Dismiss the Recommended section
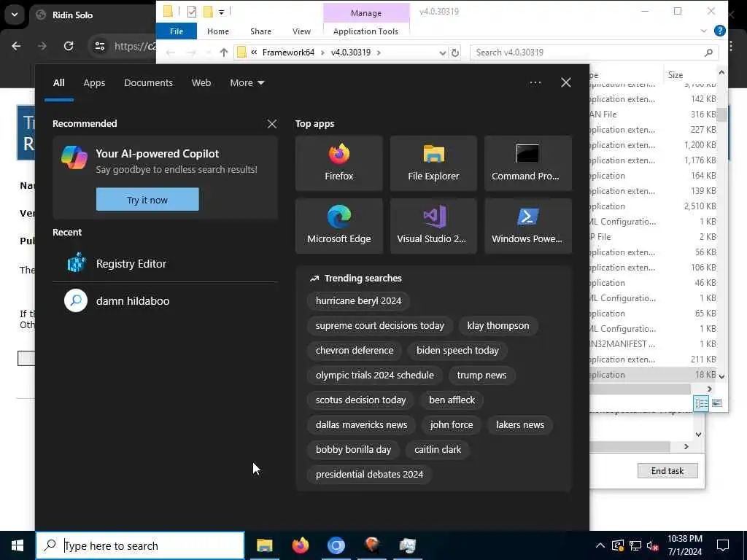 click(x=272, y=124)
